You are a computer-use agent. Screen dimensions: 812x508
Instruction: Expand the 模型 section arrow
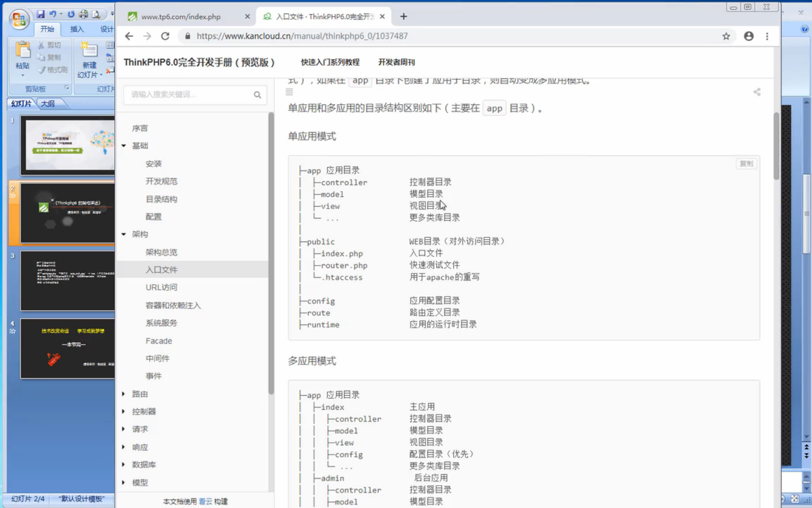123,482
